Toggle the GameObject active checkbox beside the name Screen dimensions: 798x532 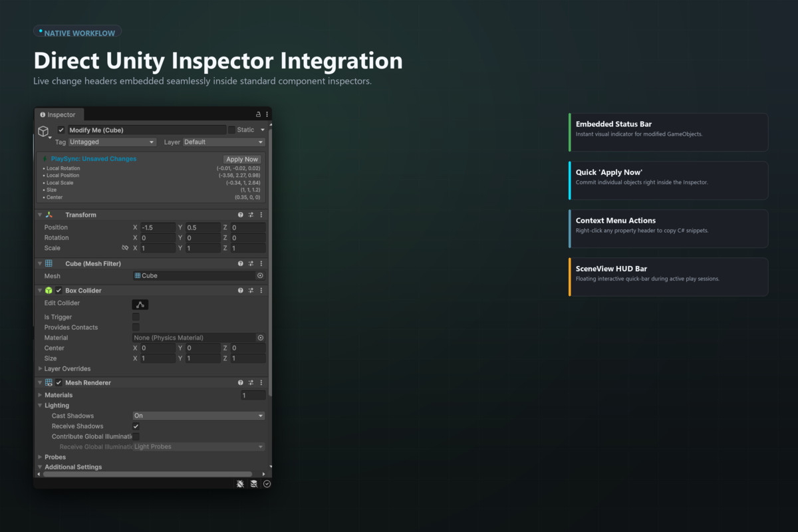coord(61,130)
